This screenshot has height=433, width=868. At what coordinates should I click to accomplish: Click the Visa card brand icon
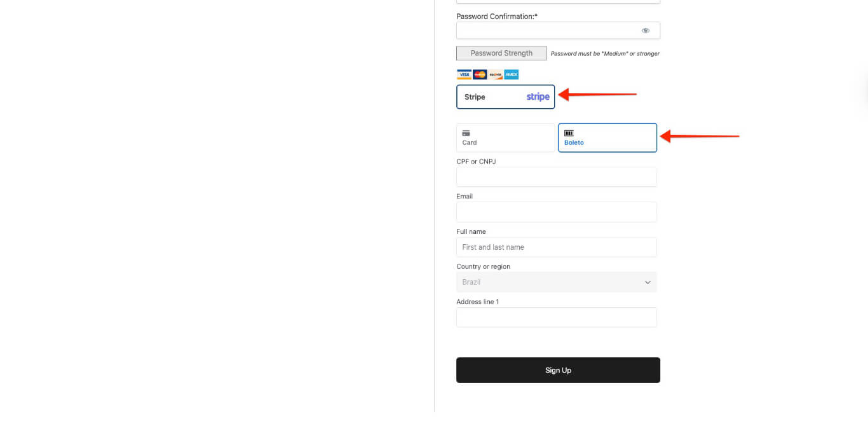(x=464, y=74)
